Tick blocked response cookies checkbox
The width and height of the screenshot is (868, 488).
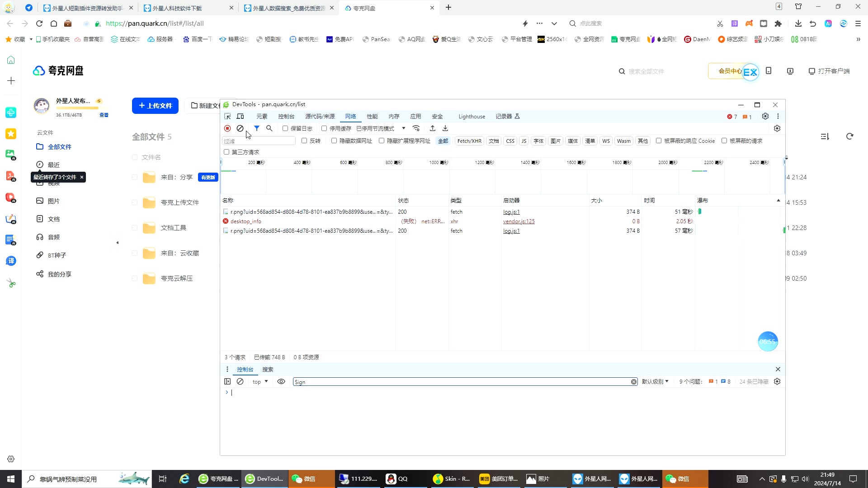pos(659,141)
